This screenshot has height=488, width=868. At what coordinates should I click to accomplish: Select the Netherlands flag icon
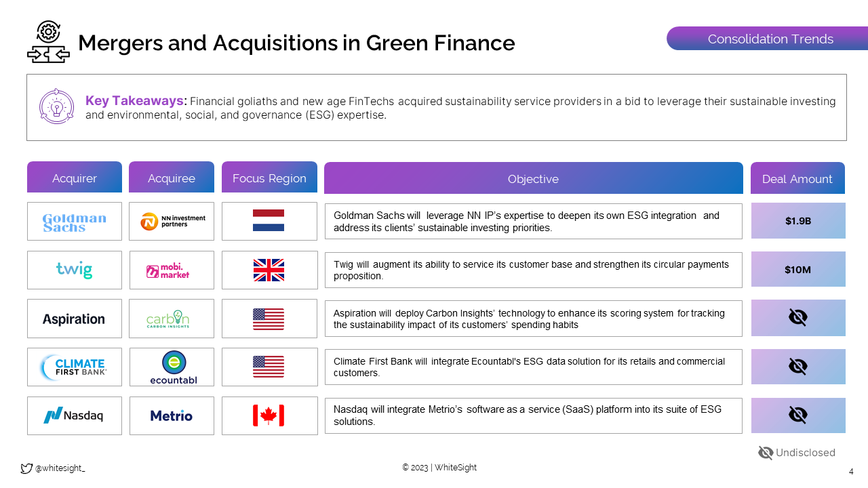(x=269, y=221)
